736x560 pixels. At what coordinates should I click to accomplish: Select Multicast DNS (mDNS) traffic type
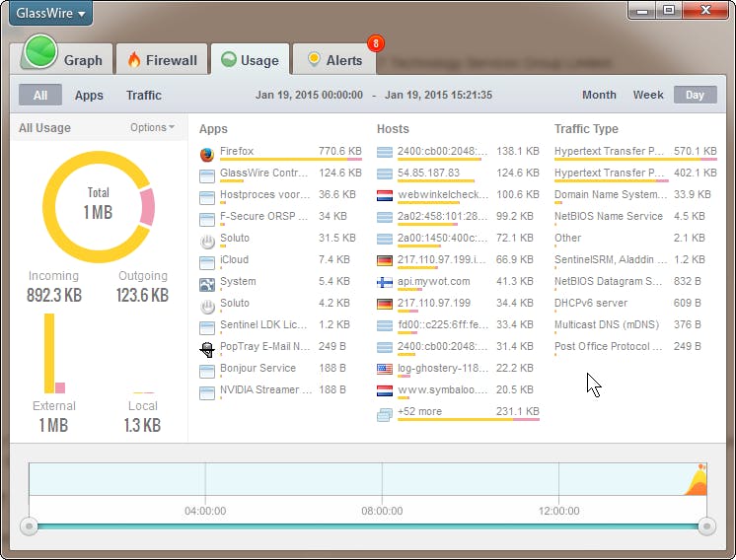tap(635, 325)
